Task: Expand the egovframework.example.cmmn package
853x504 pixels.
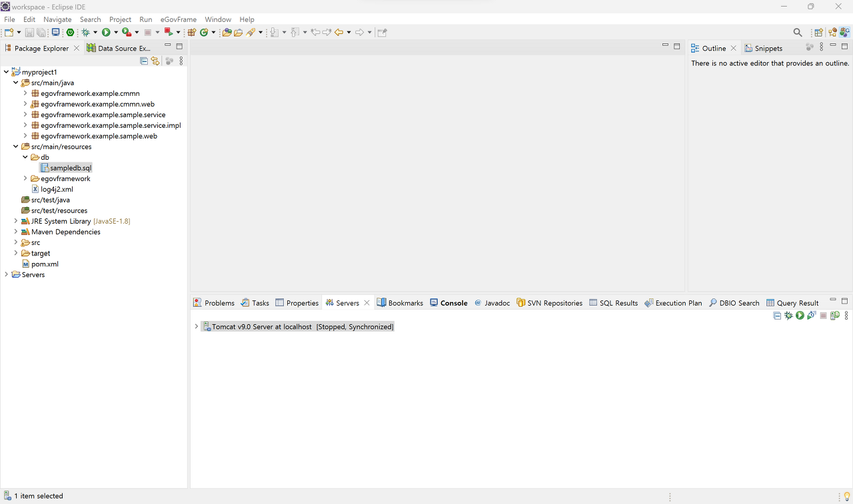Action: click(25, 93)
